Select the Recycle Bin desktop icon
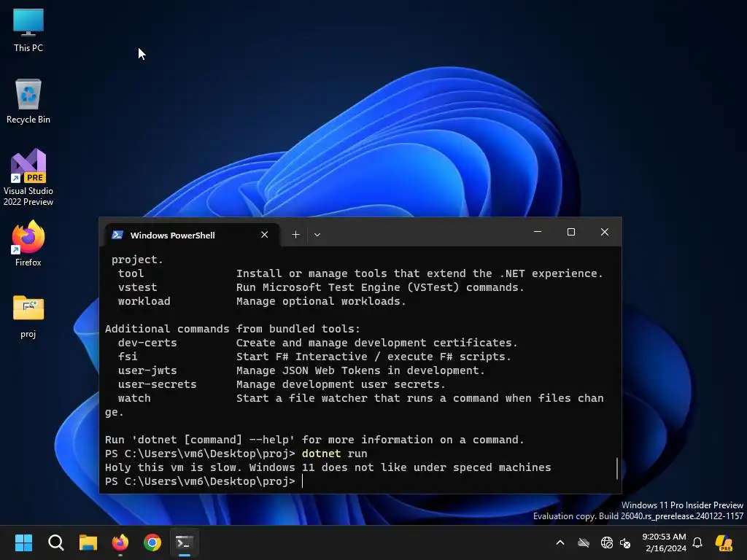 click(x=28, y=101)
